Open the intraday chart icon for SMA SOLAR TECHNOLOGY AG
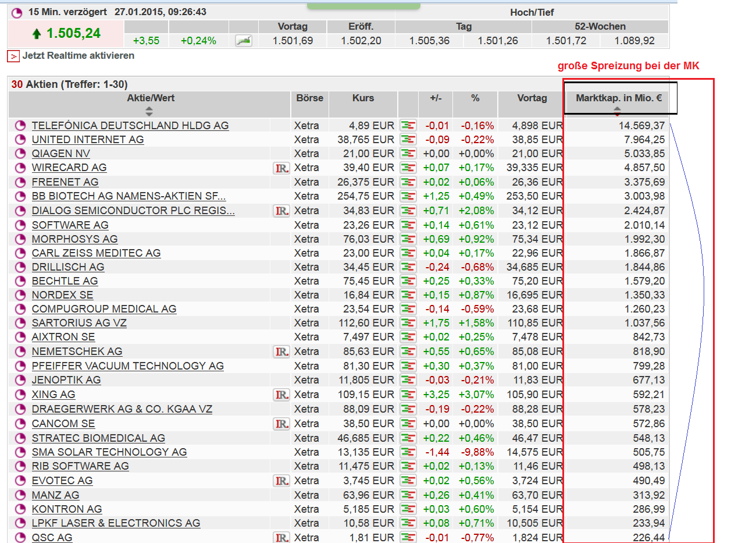756x543 pixels. [x=408, y=452]
